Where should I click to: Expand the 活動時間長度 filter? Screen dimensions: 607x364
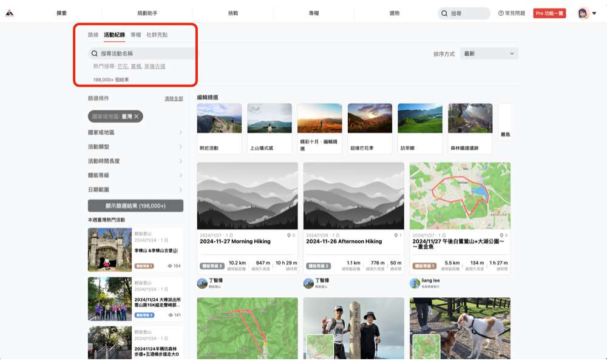point(135,161)
